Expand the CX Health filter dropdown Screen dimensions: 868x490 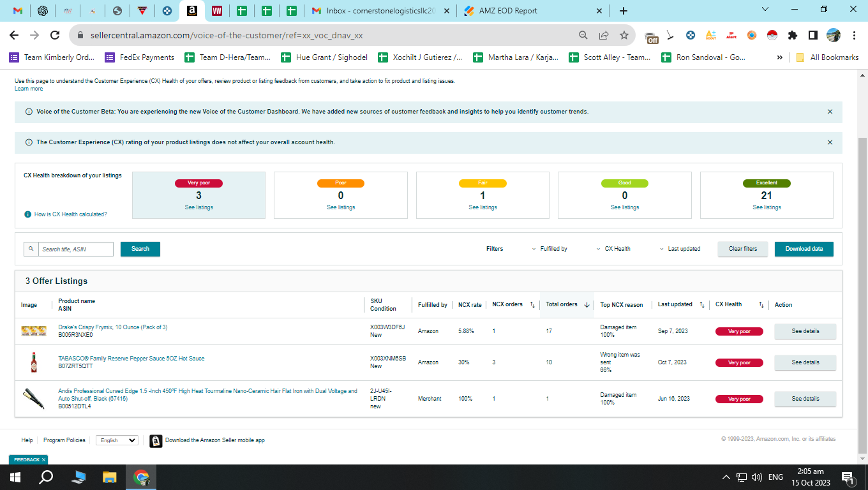pos(613,249)
